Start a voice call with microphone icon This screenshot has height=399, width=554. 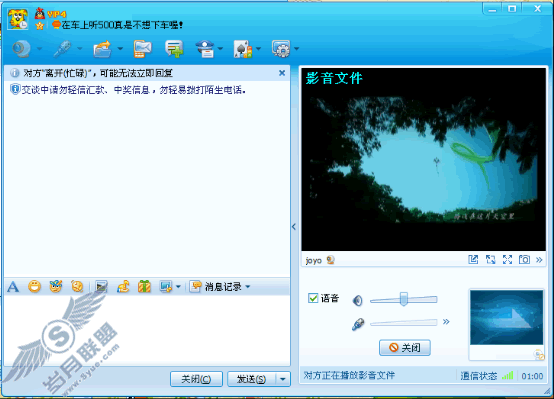pos(62,49)
